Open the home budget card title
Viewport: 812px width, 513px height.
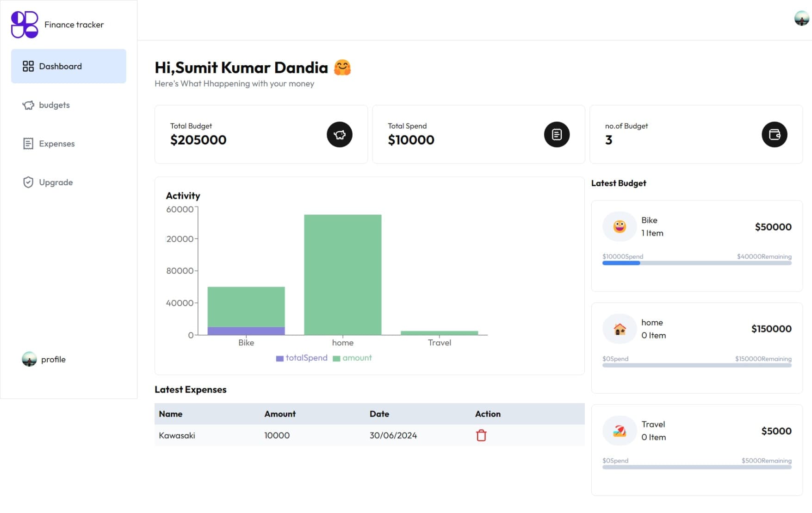pos(652,323)
